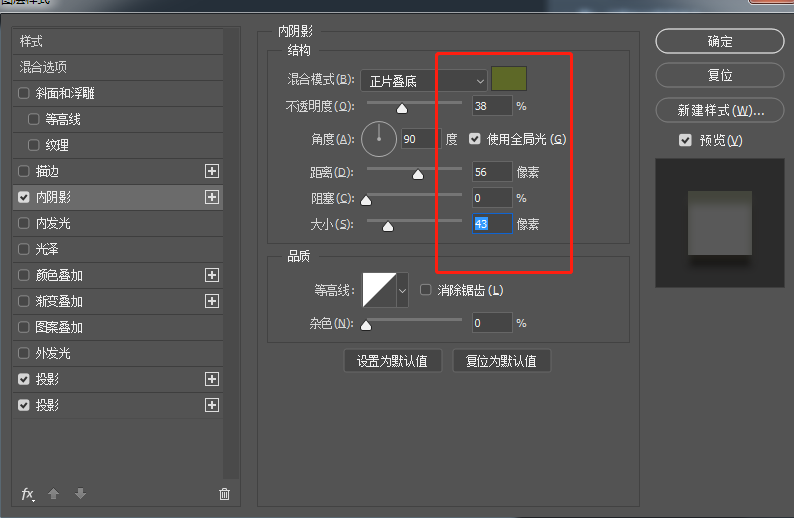The image size is (794, 518).
Task: Enable 内发光 checkbox
Action: click(x=24, y=223)
